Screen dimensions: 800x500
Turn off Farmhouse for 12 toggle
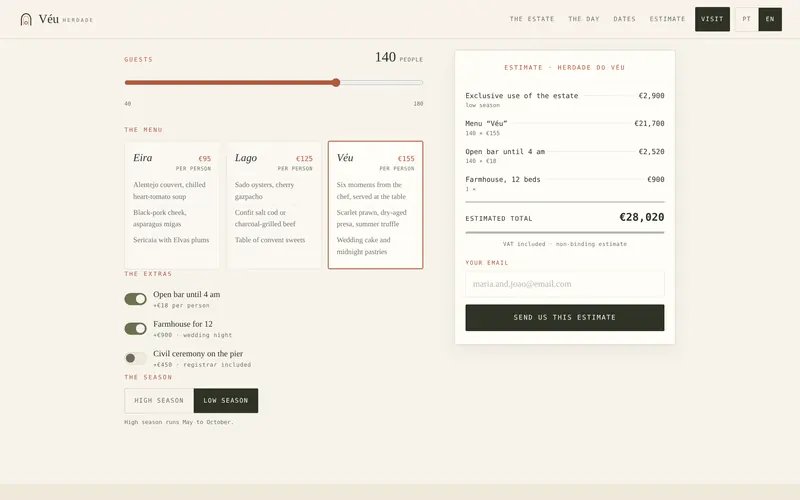(135, 329)
